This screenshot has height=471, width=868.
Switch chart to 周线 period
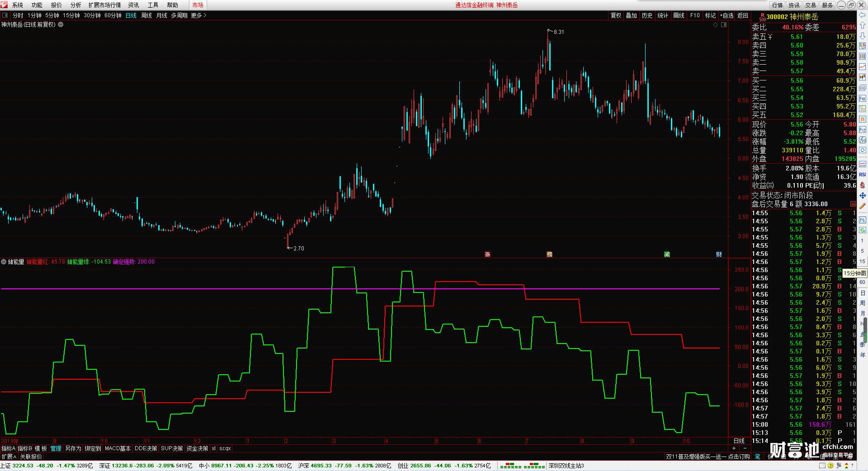(146, 15)
